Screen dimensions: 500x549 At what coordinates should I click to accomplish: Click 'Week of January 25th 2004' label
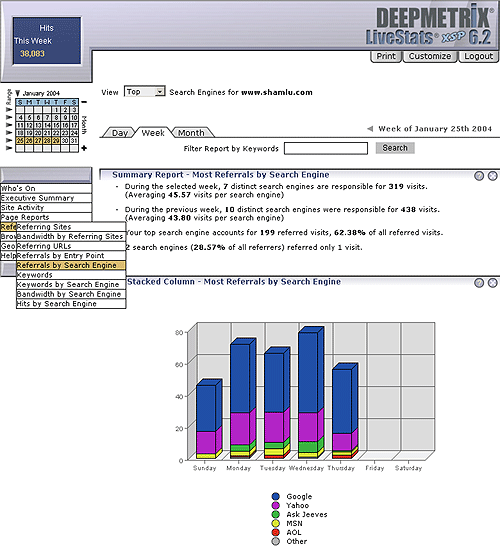[x=435, y=129]
